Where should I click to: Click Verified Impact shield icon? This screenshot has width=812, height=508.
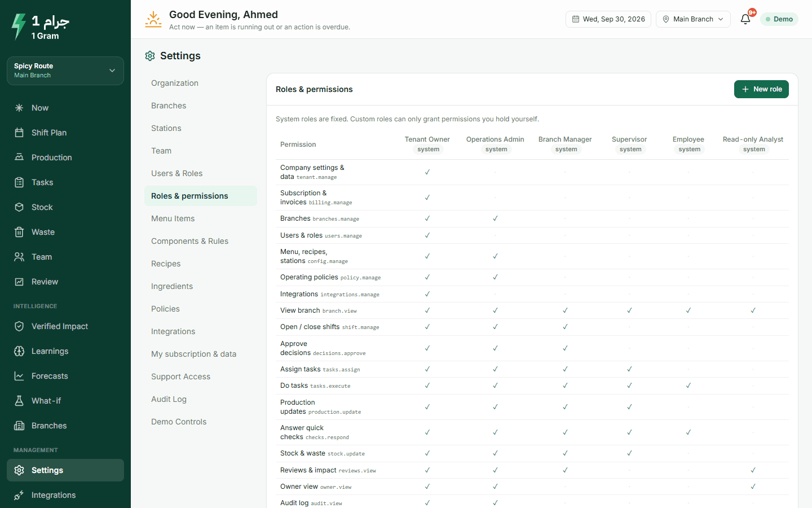tap(19, 326)
